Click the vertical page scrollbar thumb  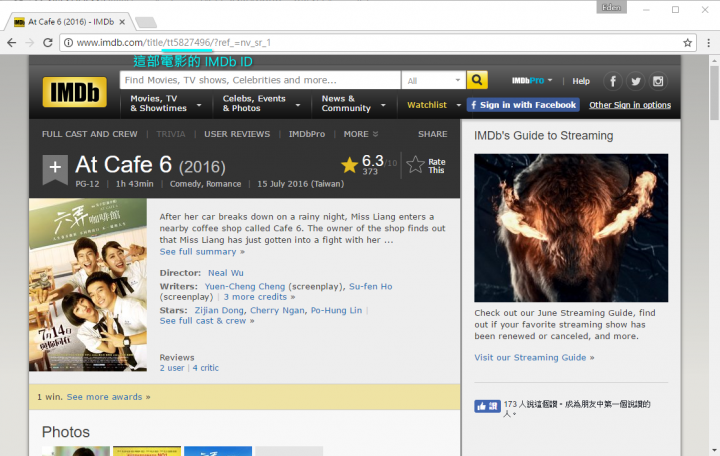714,93
